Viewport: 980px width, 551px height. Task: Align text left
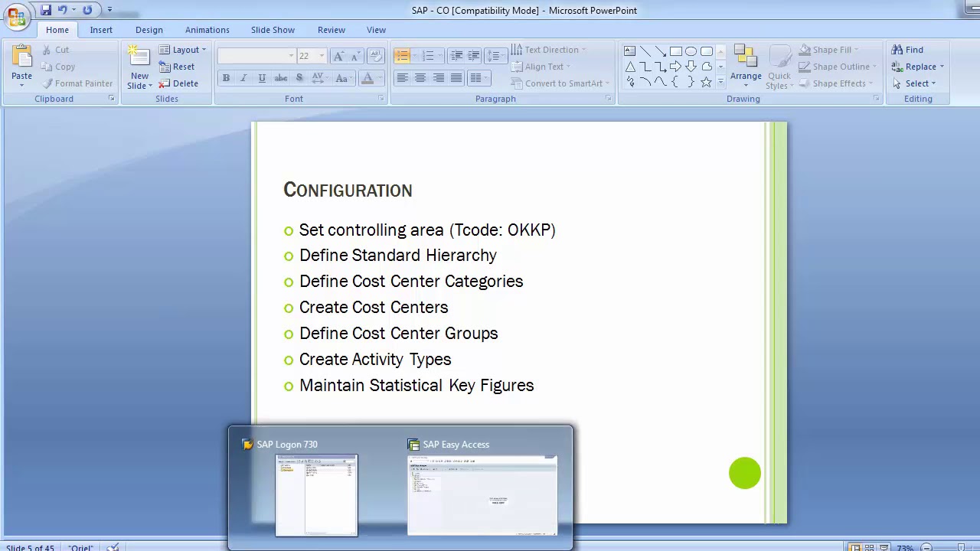[402, 78]
